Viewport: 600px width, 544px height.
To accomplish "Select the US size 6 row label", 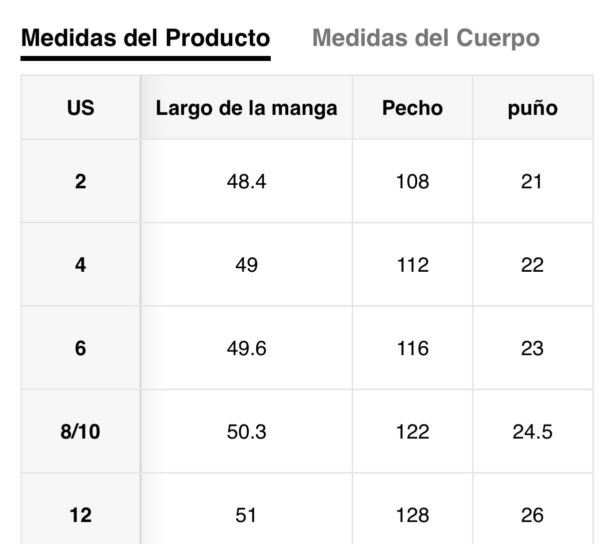I will coord(81,349).
